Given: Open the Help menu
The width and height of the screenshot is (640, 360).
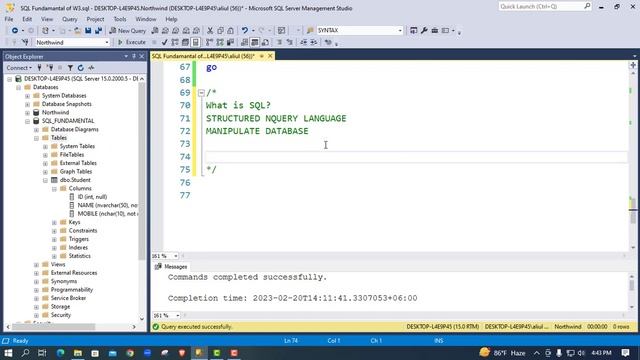Looking at the screenshot, I should (171, 19).
